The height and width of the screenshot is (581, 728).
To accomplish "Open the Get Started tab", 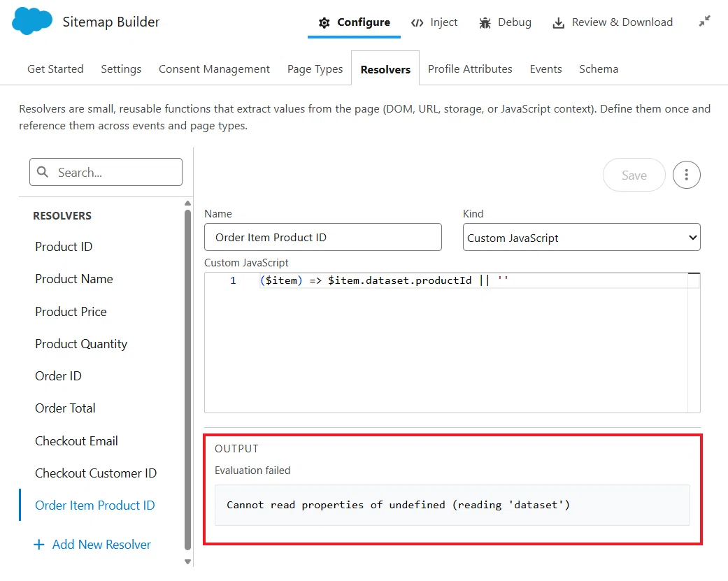I will [56, 69].
